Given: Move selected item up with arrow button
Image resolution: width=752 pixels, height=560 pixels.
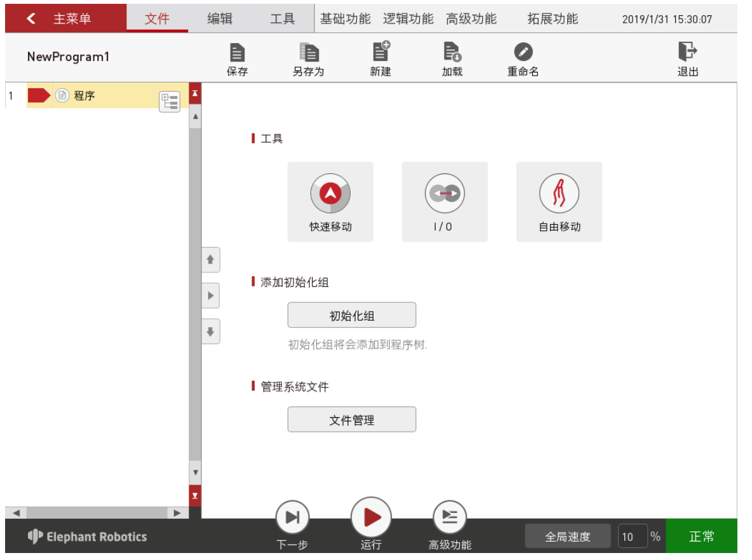Looking at the screenshot, I should tap(210, 260).
